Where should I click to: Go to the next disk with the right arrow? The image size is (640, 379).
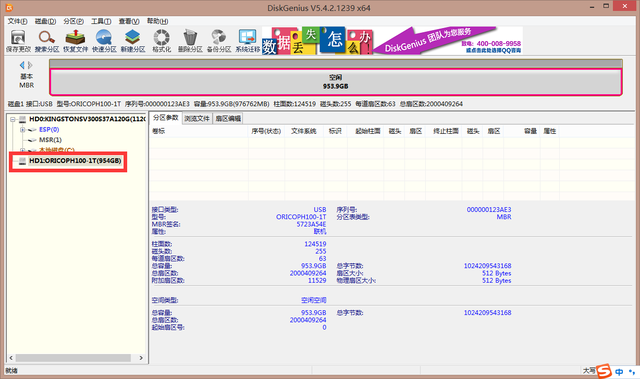pyautogui.click(x=30, y=65)
